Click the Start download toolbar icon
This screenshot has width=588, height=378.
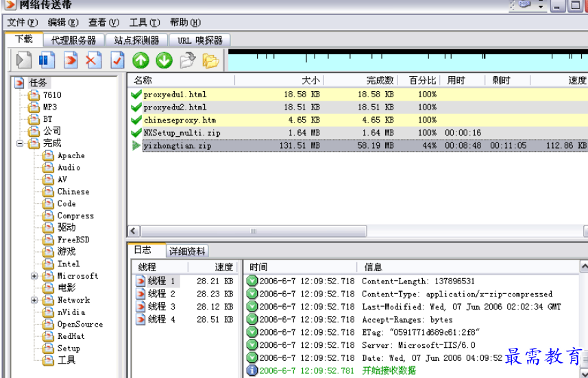coord(23,60)
